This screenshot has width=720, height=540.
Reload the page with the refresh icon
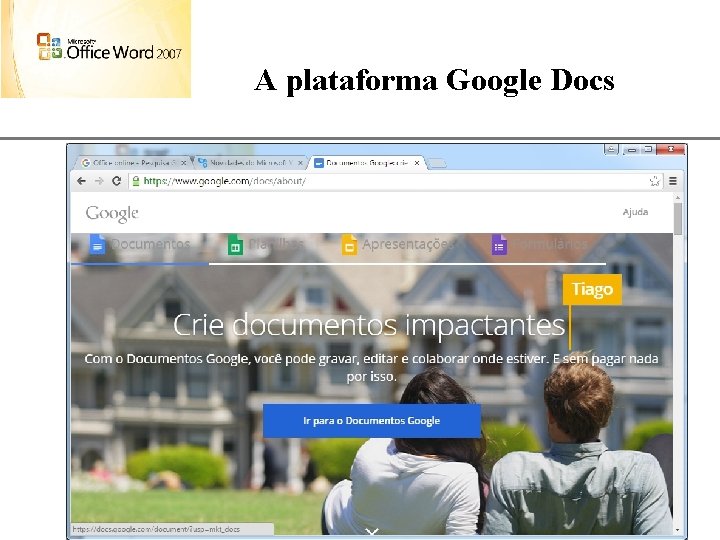click(x=116, y=181)
